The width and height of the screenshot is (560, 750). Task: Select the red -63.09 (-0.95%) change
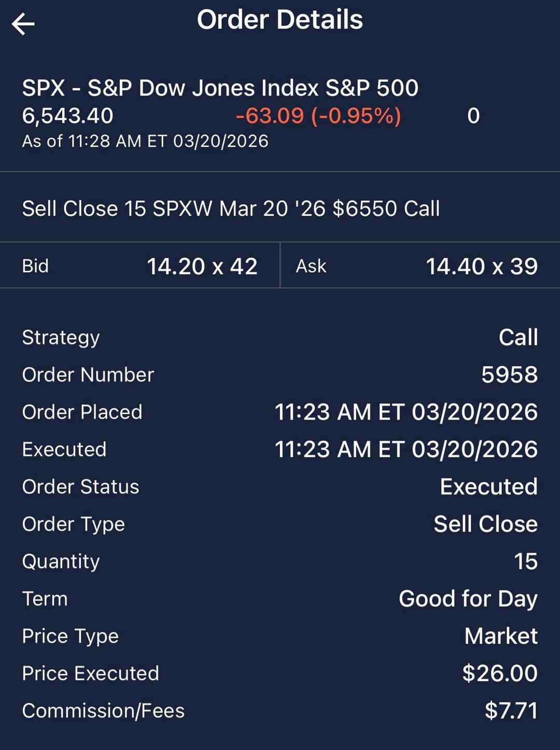point(318,116)
